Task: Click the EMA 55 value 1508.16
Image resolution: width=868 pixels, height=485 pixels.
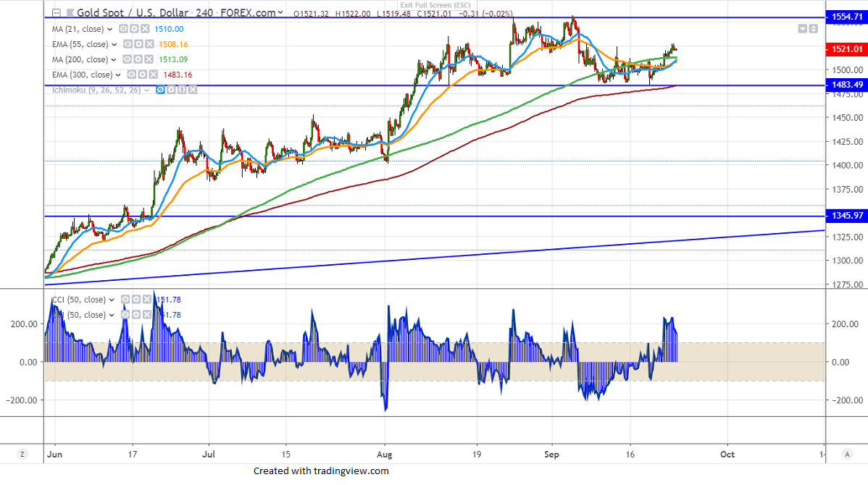Action: click(173, 44)
